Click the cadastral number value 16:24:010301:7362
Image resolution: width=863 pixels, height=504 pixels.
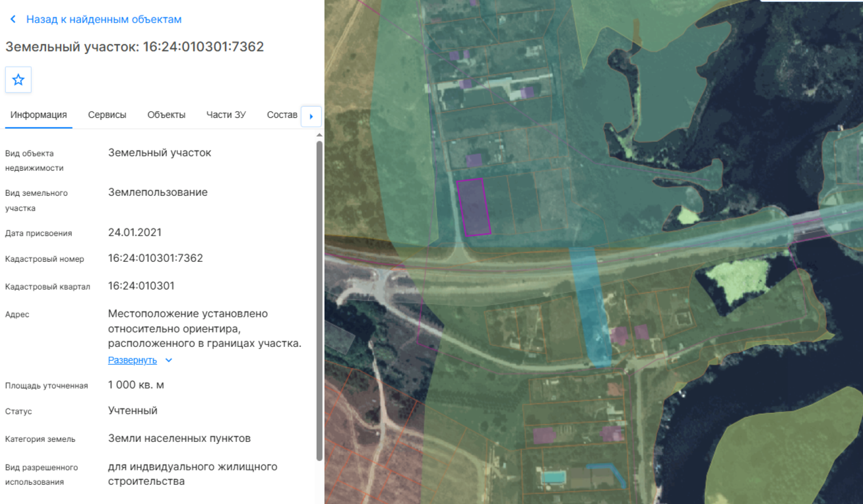(x=156, y=259)
